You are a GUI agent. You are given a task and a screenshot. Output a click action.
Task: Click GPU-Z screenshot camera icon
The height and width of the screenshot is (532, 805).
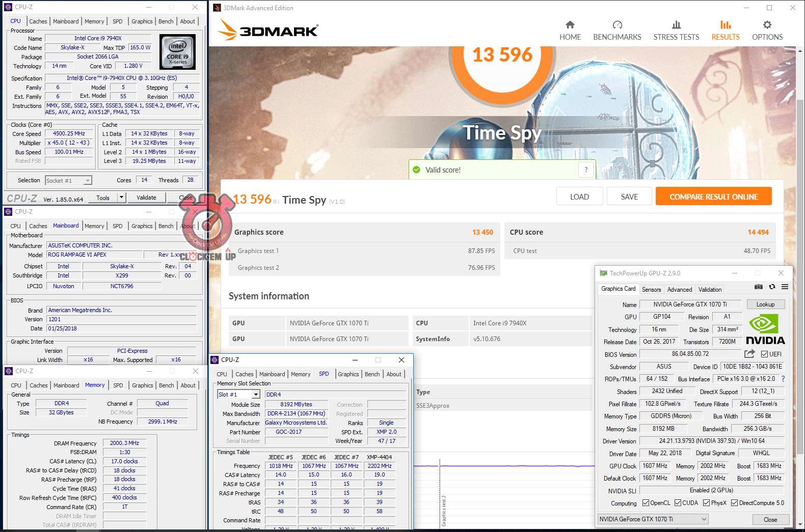tap(759, 287)
